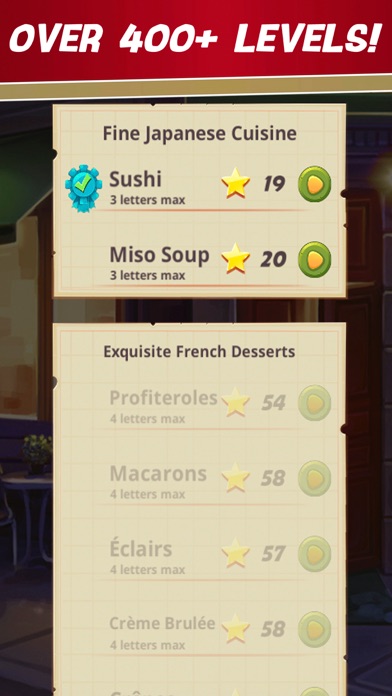392x696 pixels.
Task: Select the Miso Soup level name
Action: click(x=159, y=255)
